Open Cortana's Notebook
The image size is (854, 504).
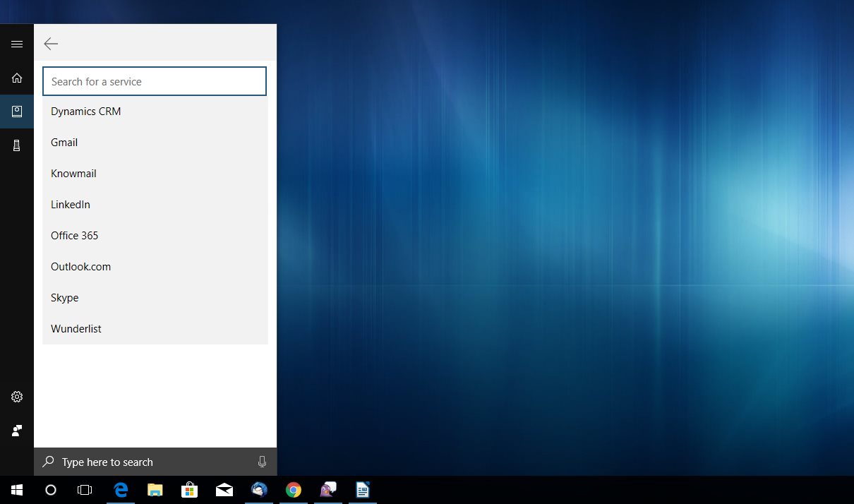tap(16, 111)
